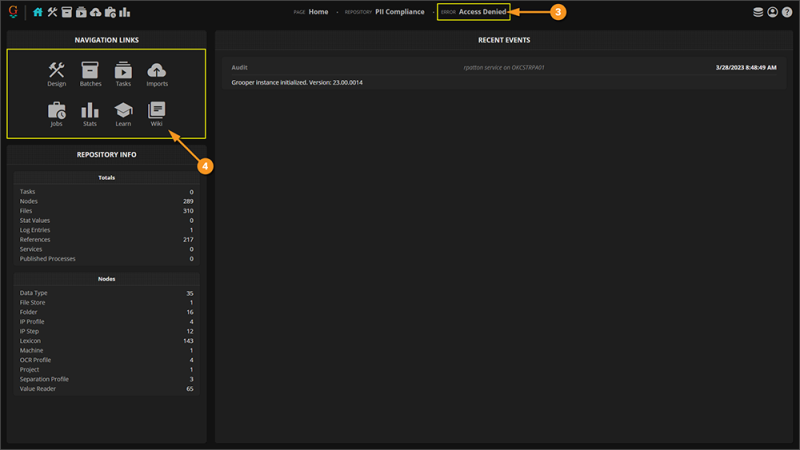800x450 pixels.
Task: Click the Home page breadcrumb
Action: (x=318, y=12)
